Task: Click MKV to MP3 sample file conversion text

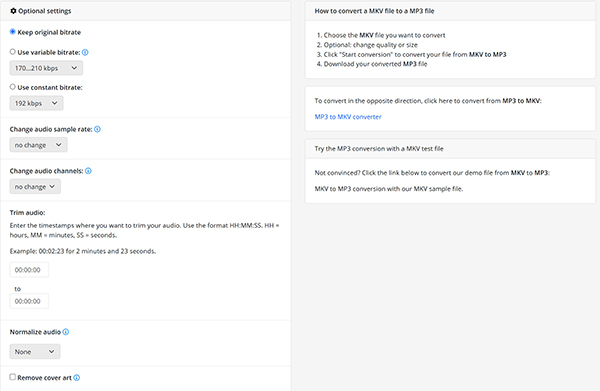Action: [389, 189]
